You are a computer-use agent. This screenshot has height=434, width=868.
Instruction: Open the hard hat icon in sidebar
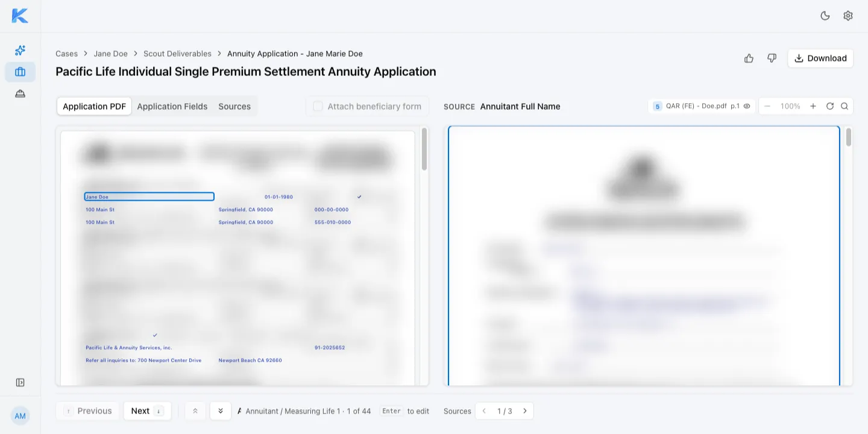[x=20, y=93]
